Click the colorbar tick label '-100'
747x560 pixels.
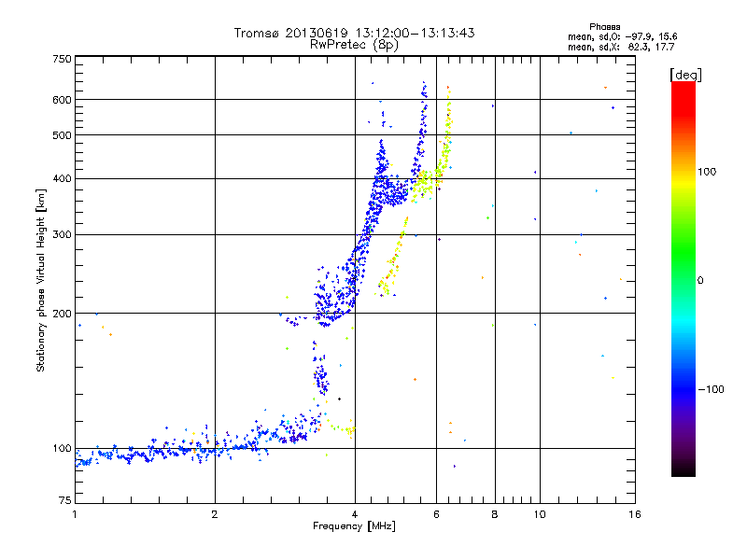(711, 389)
